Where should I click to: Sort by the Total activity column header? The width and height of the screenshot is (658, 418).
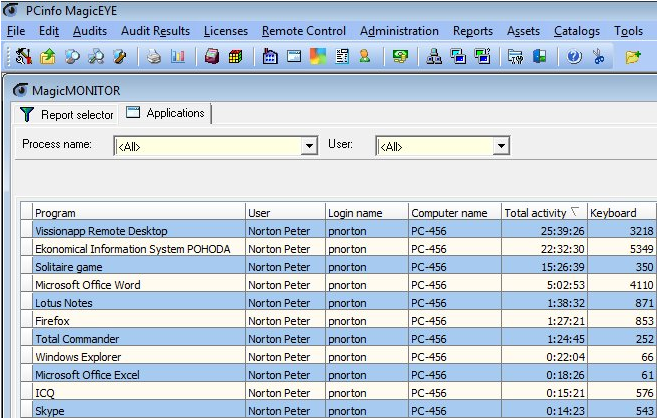544,213
